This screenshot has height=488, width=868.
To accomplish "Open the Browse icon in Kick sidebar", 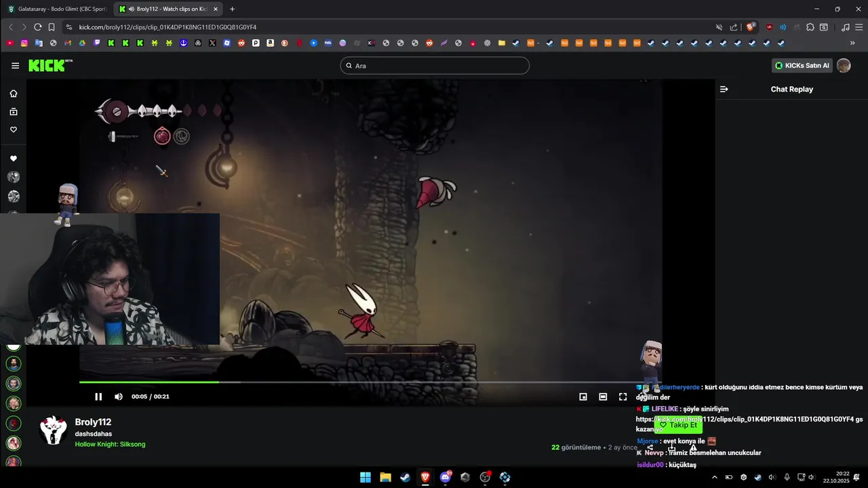I will click(x=14, y=112).
